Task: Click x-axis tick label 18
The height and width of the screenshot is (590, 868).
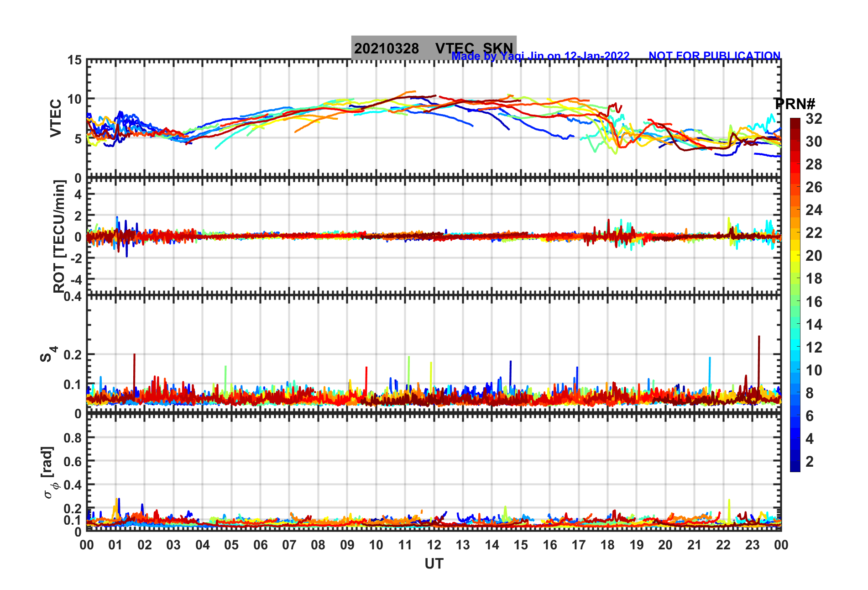Action: 607,545
